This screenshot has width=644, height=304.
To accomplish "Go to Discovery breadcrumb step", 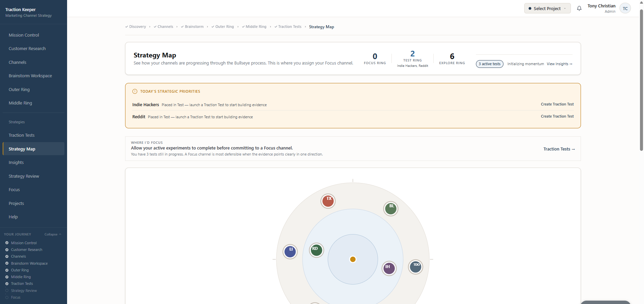I will point(136,27).
